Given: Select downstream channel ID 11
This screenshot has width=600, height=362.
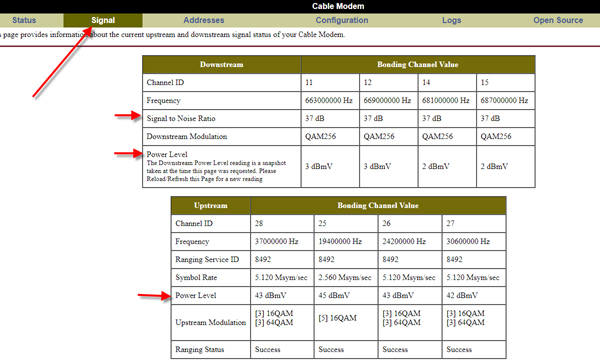Looking at the screenshot, I should pyautogui.click(x=330, y=82).
